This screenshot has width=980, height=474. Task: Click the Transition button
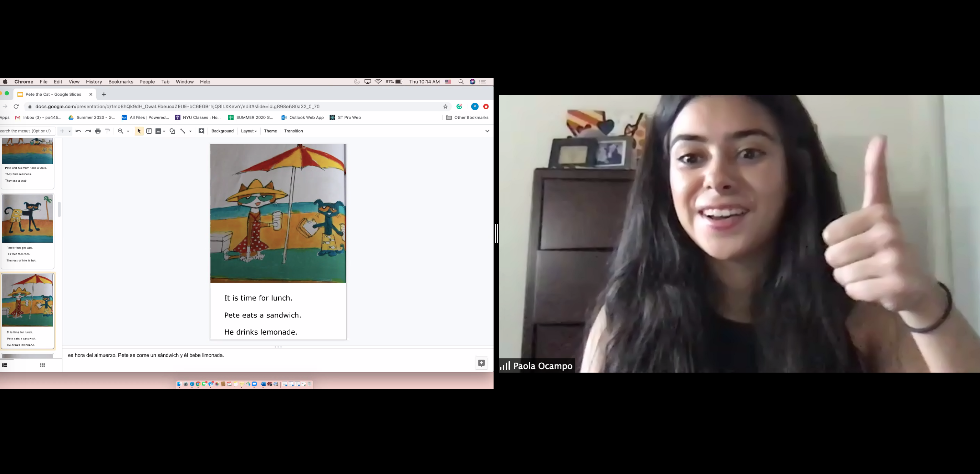(293, 131)
